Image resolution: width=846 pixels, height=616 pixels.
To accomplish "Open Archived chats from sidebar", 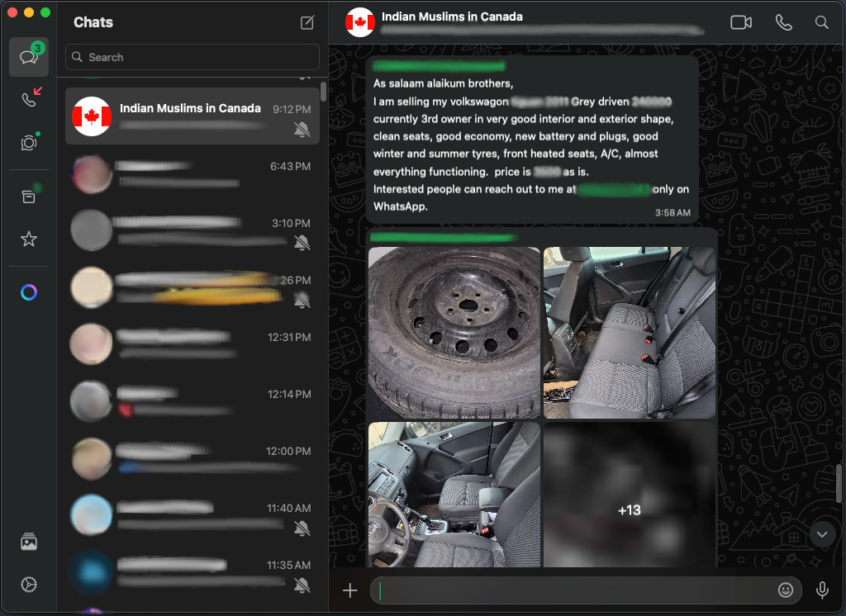I will (x=29, y=197).
